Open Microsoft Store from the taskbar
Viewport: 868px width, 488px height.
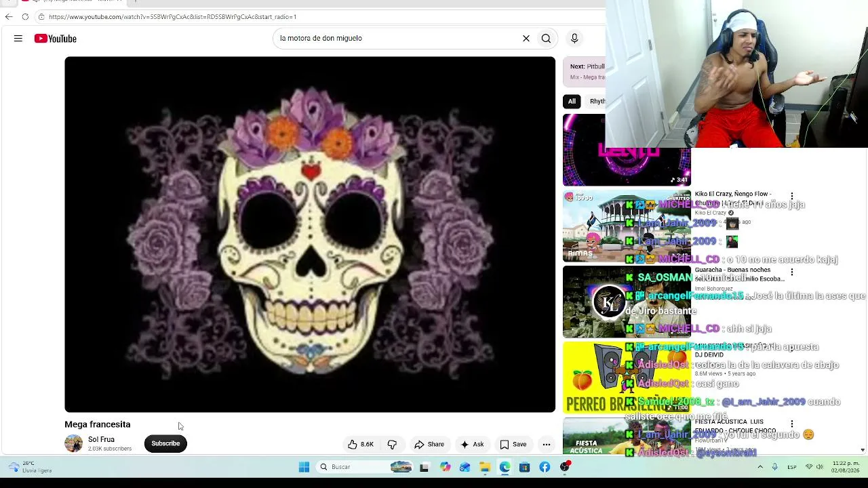pos(525,467)
